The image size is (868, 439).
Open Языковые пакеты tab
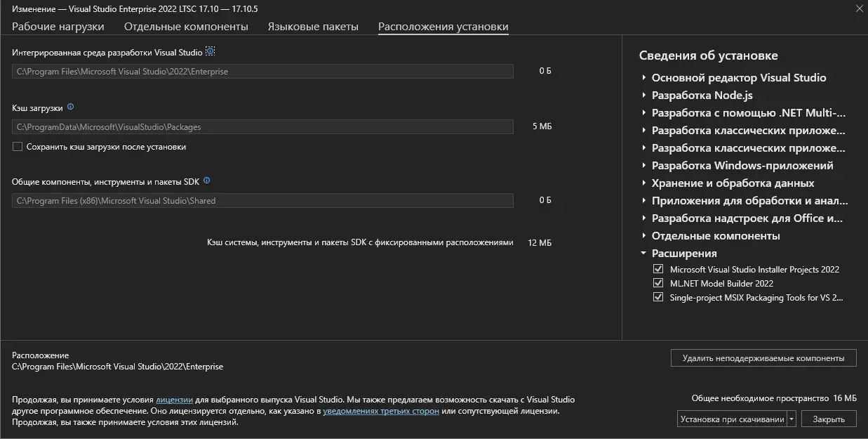click(313, 27)
